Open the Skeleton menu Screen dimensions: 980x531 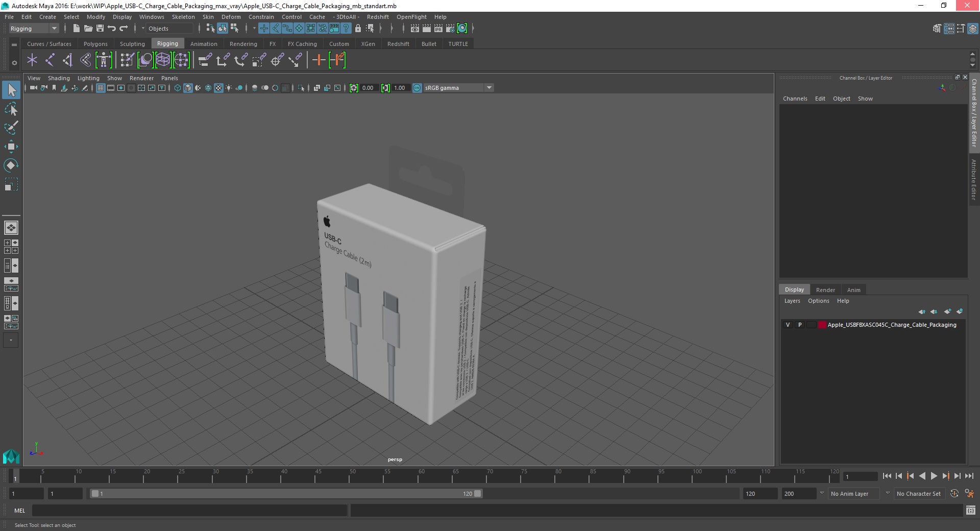(183, 17)
